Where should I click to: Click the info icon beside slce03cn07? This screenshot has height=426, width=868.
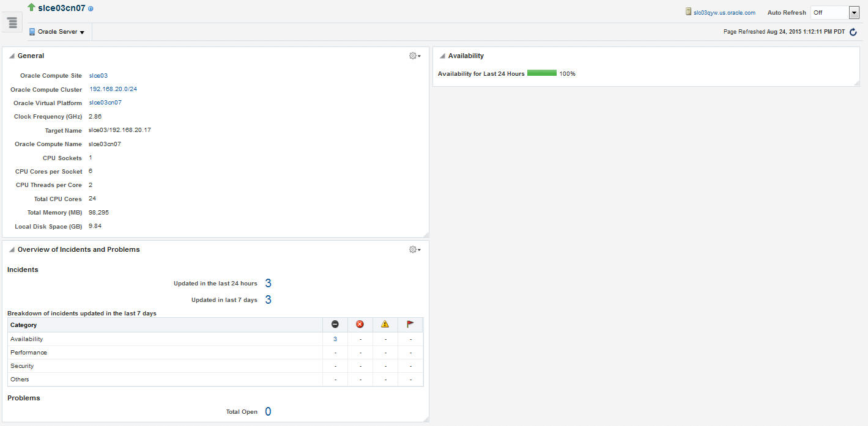(91, 9)
